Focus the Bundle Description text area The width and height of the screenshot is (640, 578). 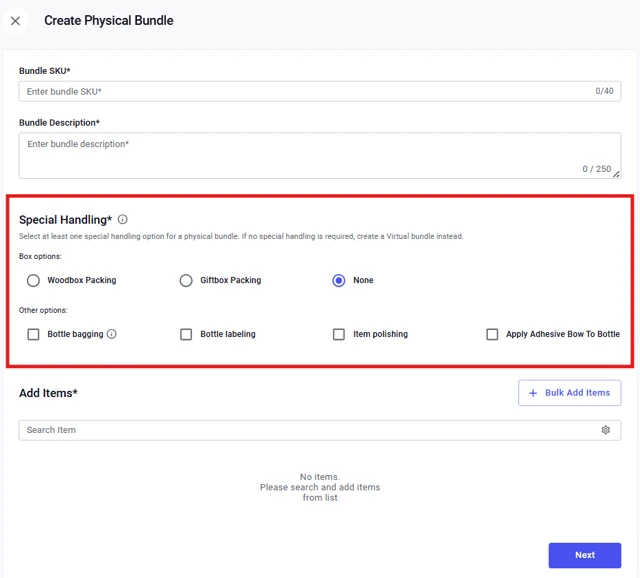[320, 156]
